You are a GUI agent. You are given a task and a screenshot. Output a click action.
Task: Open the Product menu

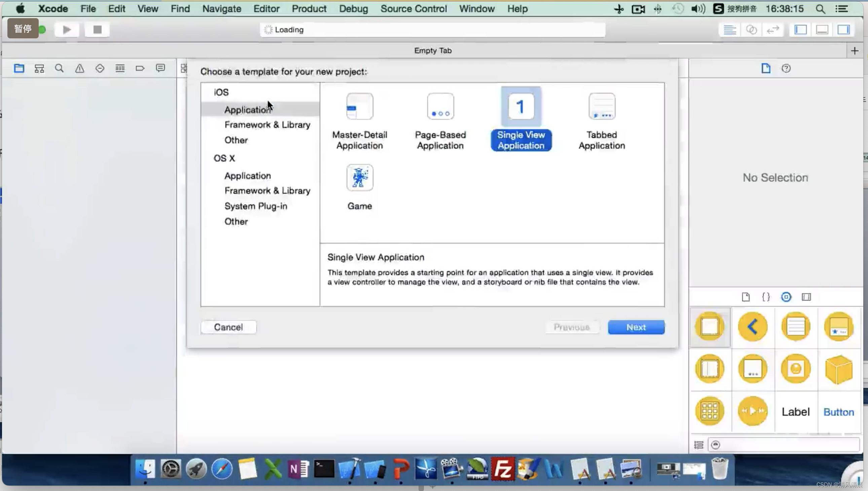tap(309, 9)
